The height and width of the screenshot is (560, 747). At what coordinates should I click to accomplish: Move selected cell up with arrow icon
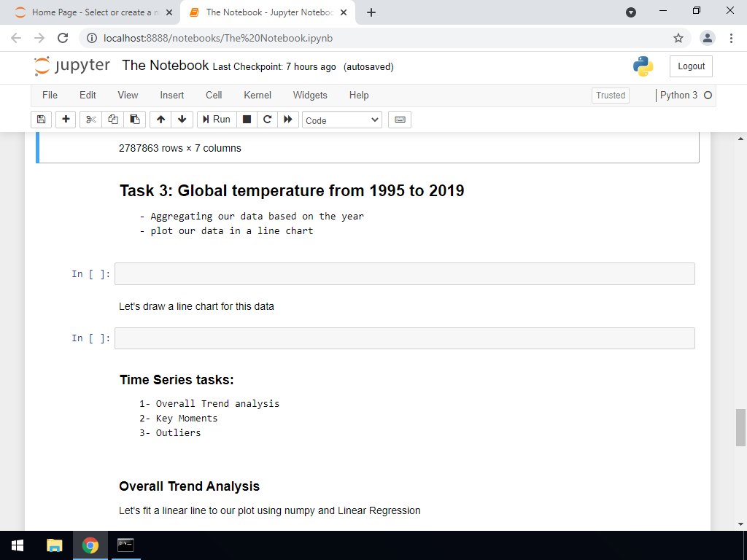pos(160,120)
